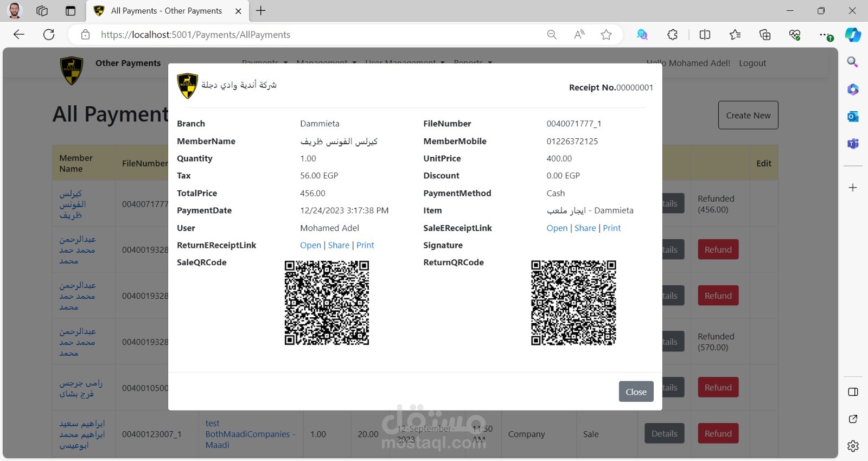Click the navbar club shield logo

(72, 71)
